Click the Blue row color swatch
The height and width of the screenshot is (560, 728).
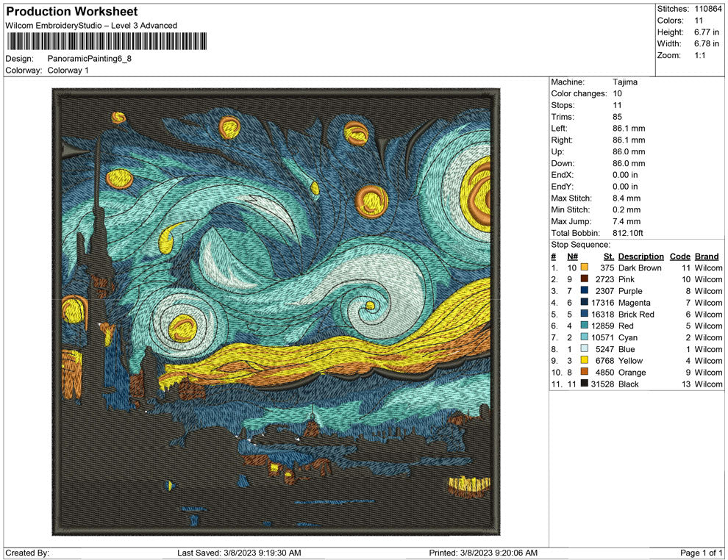tap(585, 348)
